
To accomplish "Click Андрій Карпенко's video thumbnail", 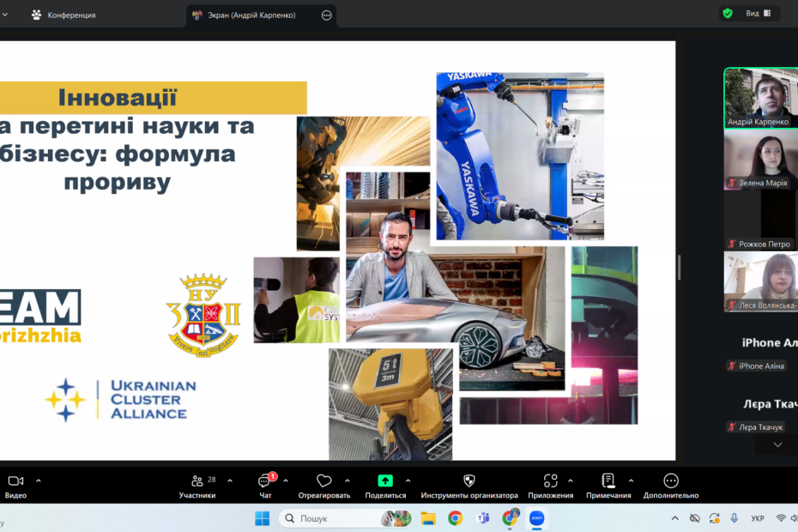I will click(x=760, y=97).
